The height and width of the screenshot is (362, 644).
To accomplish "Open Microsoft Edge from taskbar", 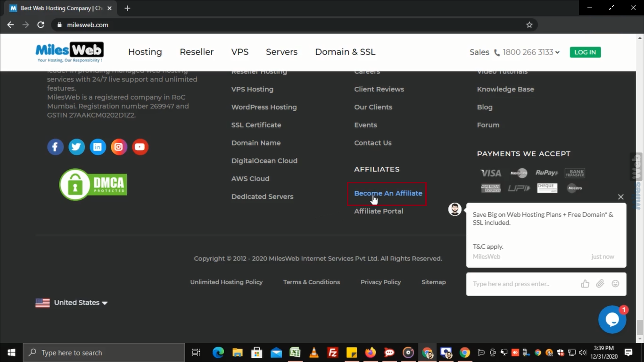I will pyautogui.click(x=218, y=353).
